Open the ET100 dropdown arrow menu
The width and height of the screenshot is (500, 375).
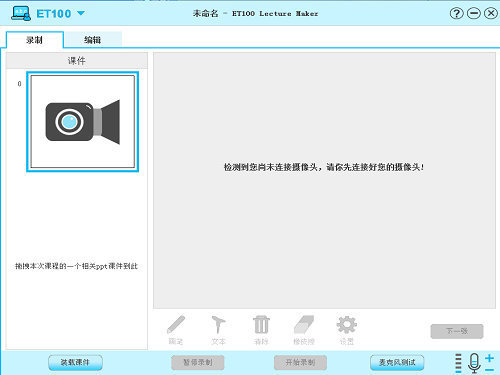click(x=81, y=13)
